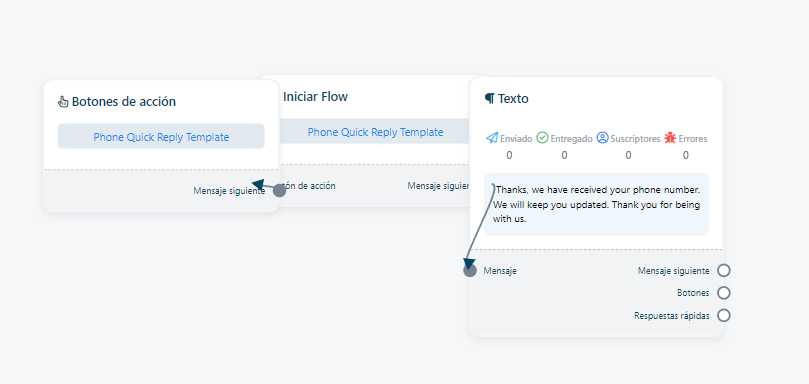The image size is (809, 384).
Task: Click the Botones de acción node title
Action: 124,102
